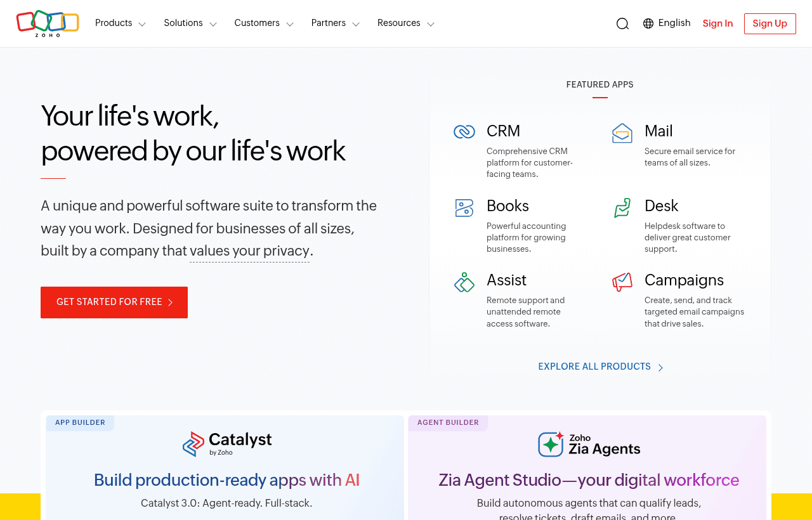
Task: Click the globe language icon
Action: [648, 23]
